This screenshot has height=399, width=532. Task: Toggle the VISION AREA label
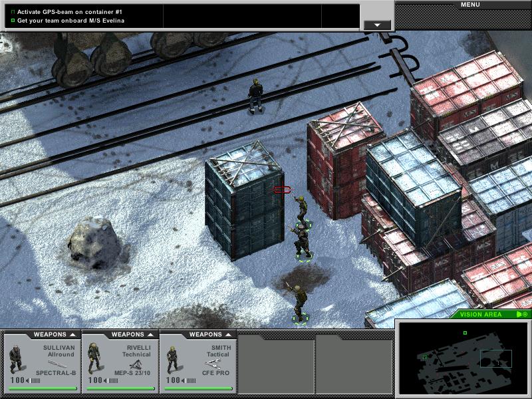480,315
